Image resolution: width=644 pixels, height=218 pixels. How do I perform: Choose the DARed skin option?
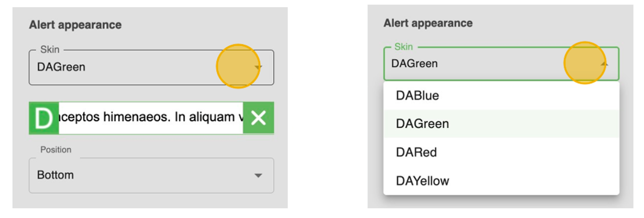point(416,152)
